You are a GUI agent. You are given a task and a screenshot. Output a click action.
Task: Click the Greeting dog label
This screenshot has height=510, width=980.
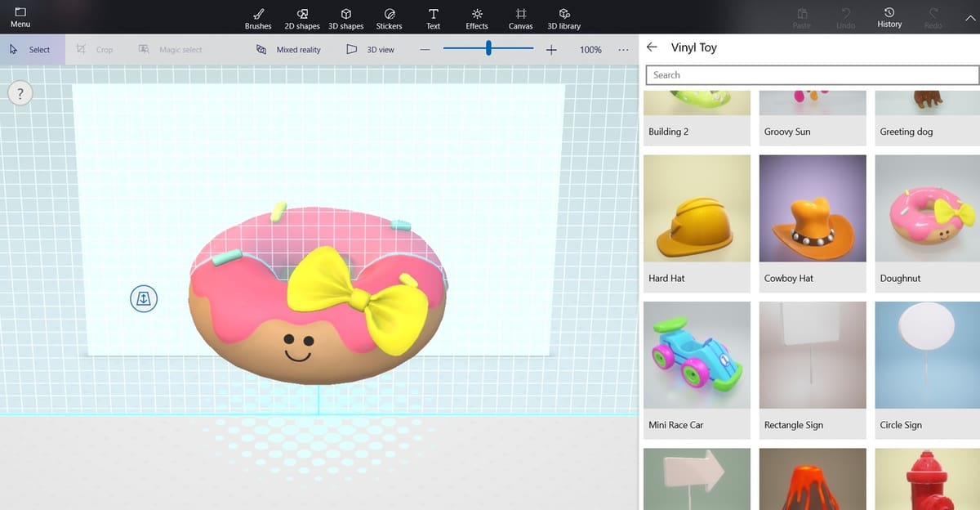point(906,132)
